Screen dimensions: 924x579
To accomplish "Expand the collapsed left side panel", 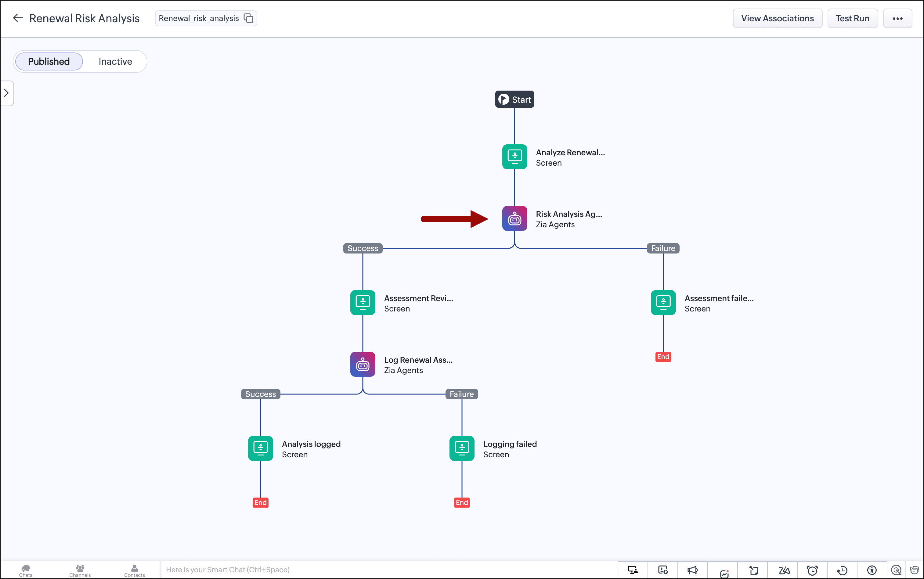I will (6, 93).
